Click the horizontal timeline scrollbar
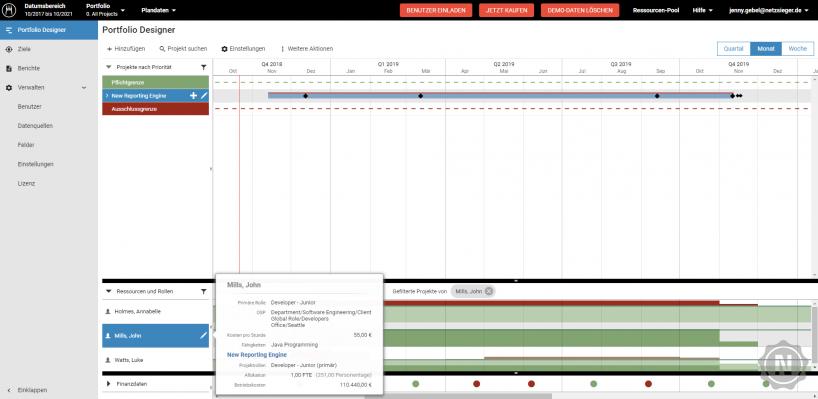818x399 pixels. 458,396
